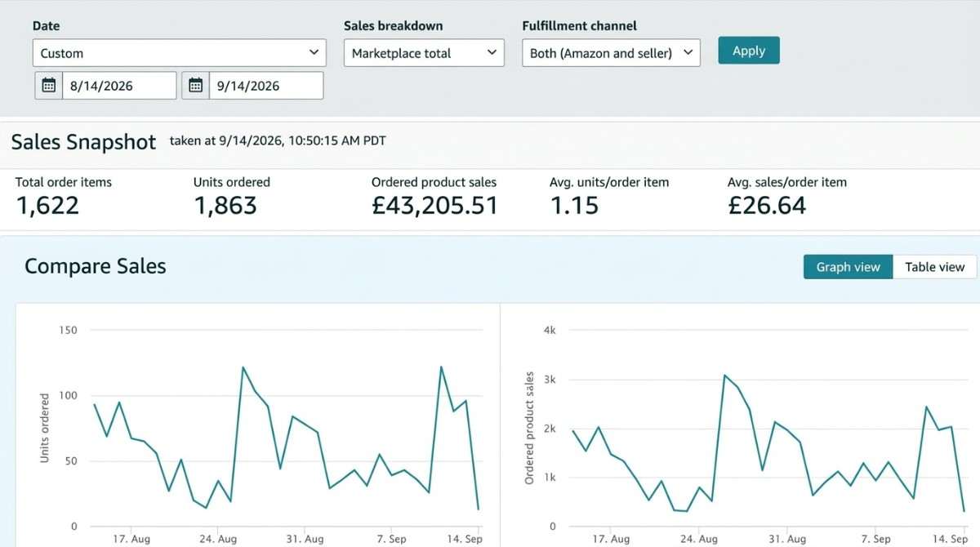Click the Fulfillment channel label
Image resolution: width=980 pixels, height=547 pixels.
(x=580, y=26)
